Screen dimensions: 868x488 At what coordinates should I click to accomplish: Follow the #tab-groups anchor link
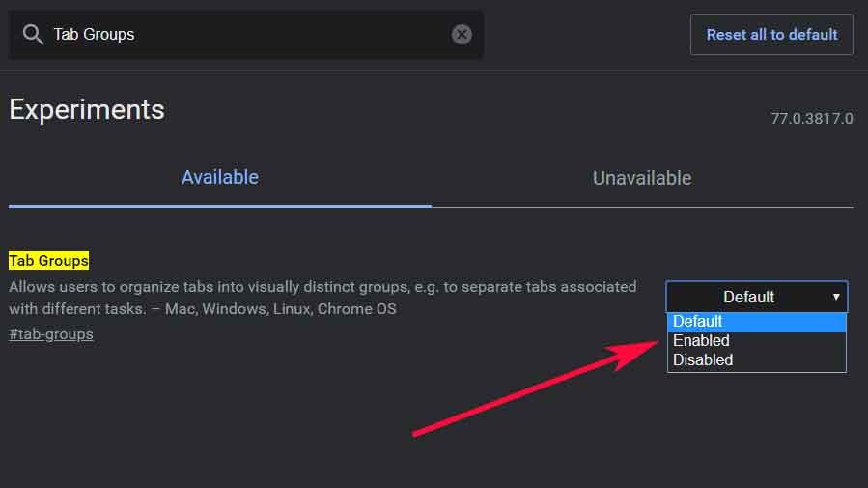click(51, 334)
